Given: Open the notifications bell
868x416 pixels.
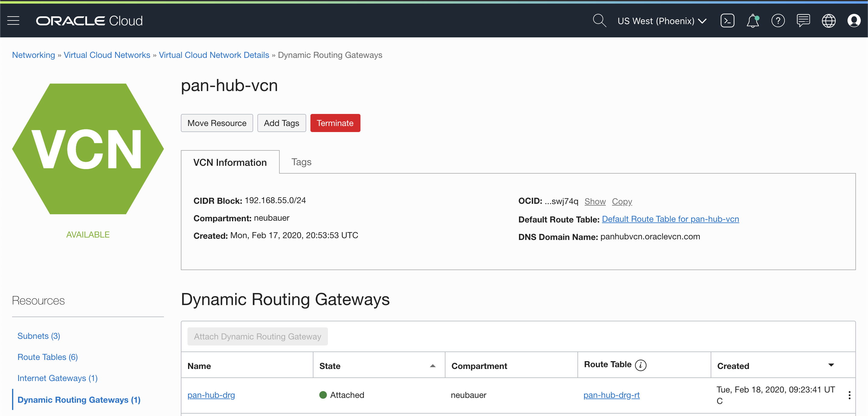Looking at the screenshot, I should pyautogui.click(x=753, y=21).
